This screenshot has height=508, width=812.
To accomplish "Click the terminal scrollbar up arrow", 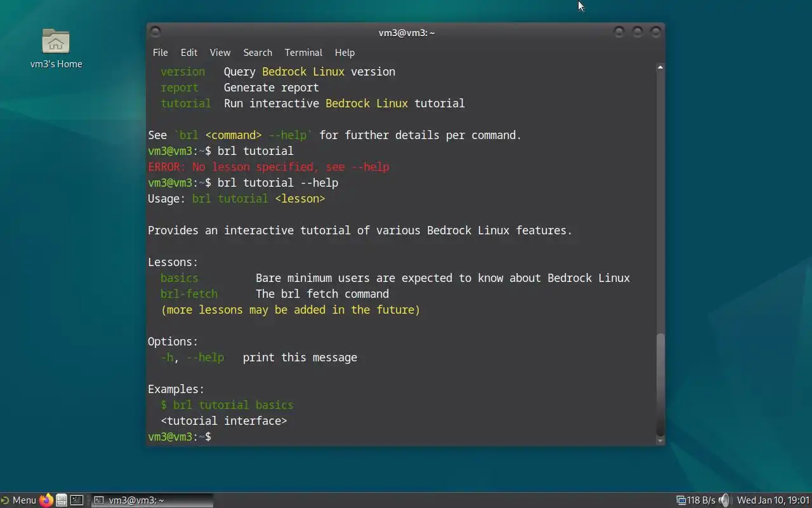I will click(660, 67).
